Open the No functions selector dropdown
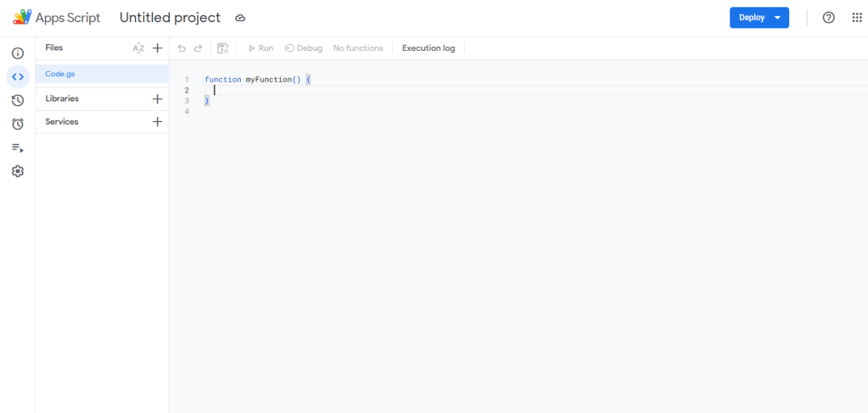This screenshot has height=413, width=868. (x=358, y=48)
